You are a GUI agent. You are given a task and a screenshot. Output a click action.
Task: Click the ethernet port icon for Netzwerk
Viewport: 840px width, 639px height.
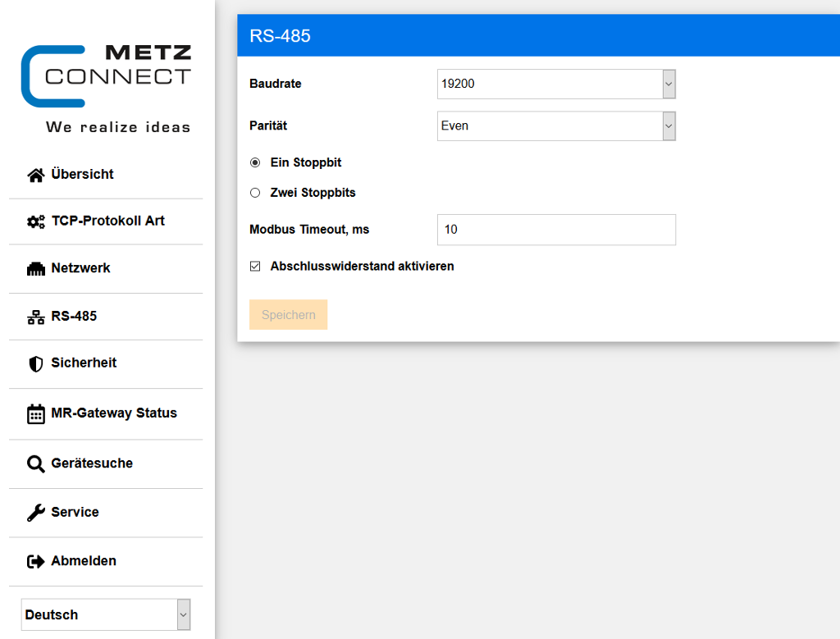[x=35, y=269]
